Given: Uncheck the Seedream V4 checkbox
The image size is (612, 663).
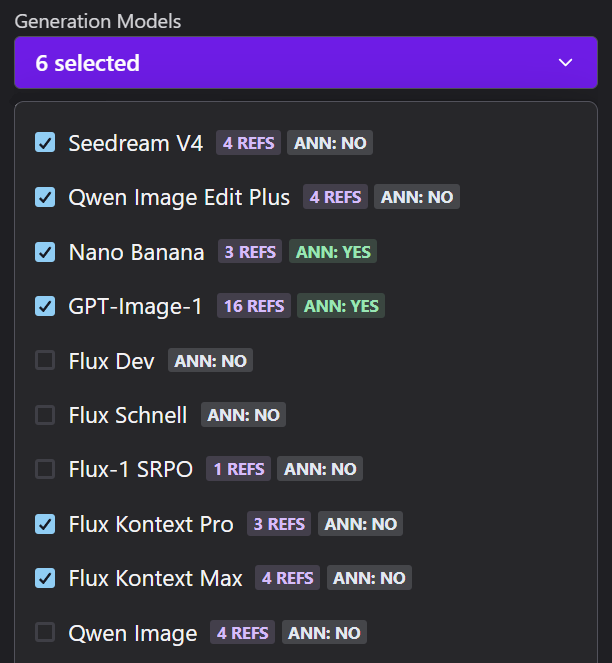Looking at the screenshot, I should (x=45, y=143).
